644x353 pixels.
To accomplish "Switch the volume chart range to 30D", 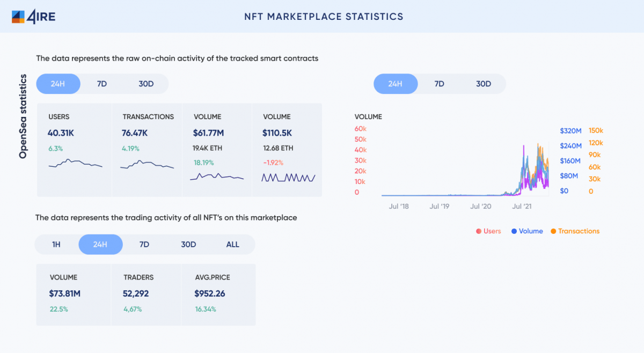I will (484, 84).
